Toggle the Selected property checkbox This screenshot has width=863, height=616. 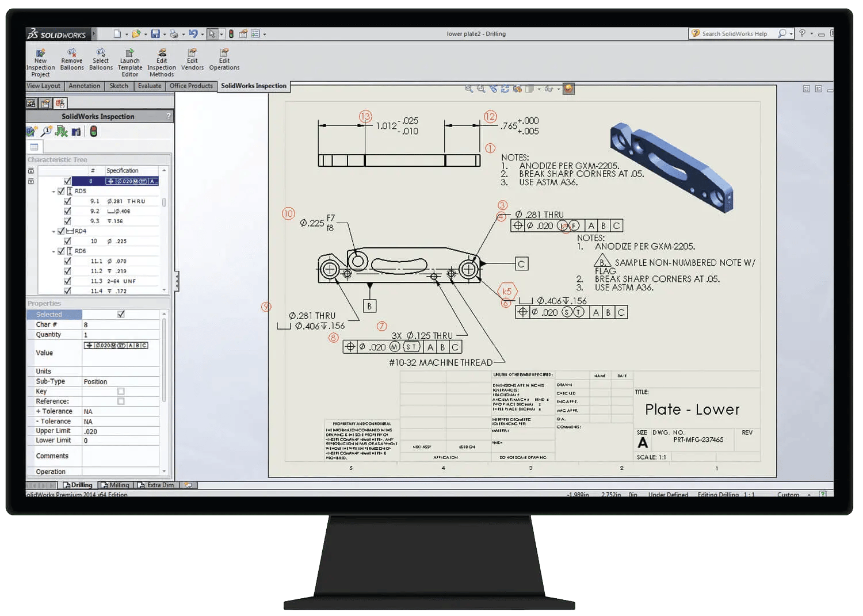(x=121, y=314)
